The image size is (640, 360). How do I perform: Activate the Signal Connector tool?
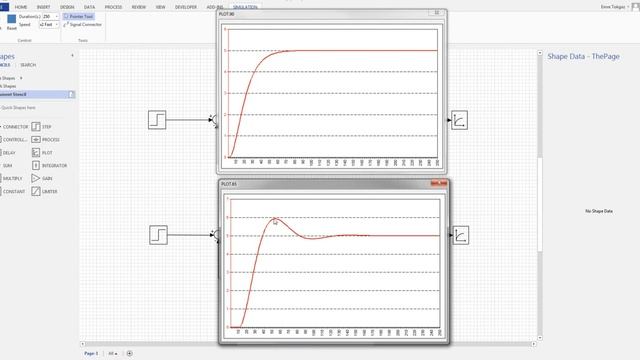pos(82,24)
